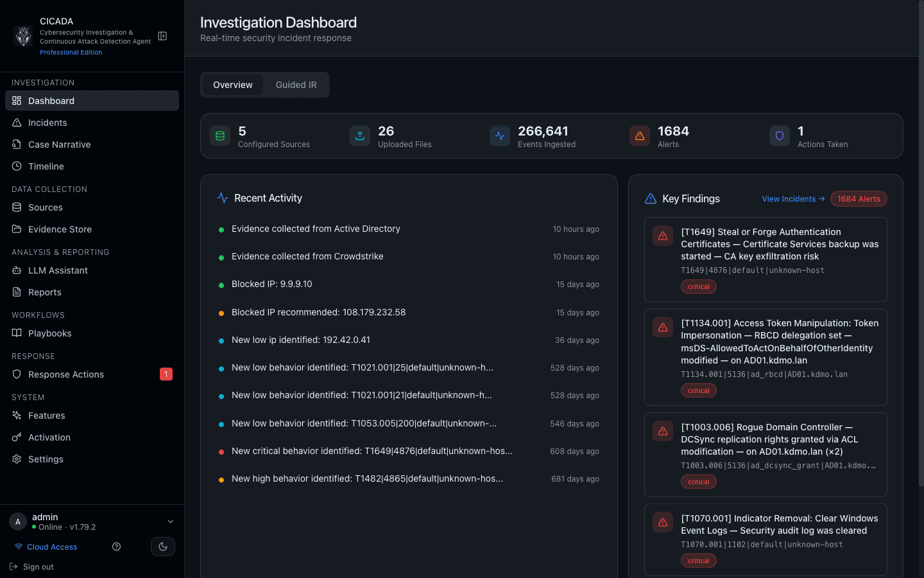
Task: Expand the admin user menu chevron
Action: tap(171, 521)
